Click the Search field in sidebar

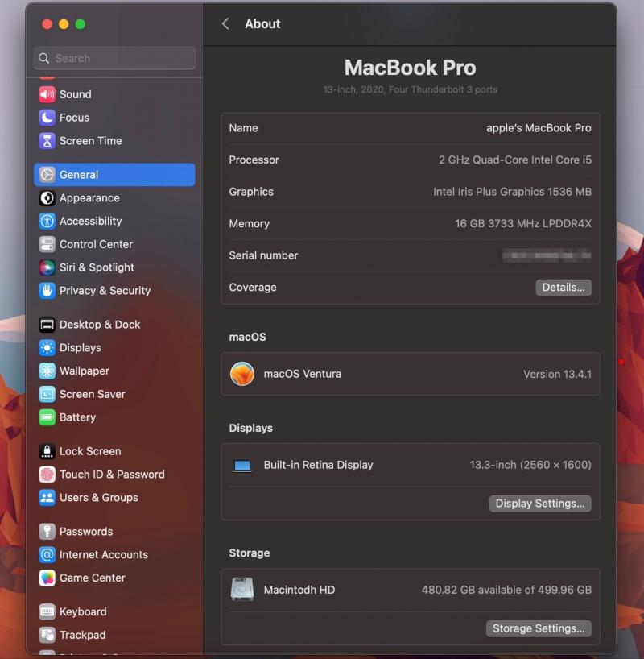point(114,58)
